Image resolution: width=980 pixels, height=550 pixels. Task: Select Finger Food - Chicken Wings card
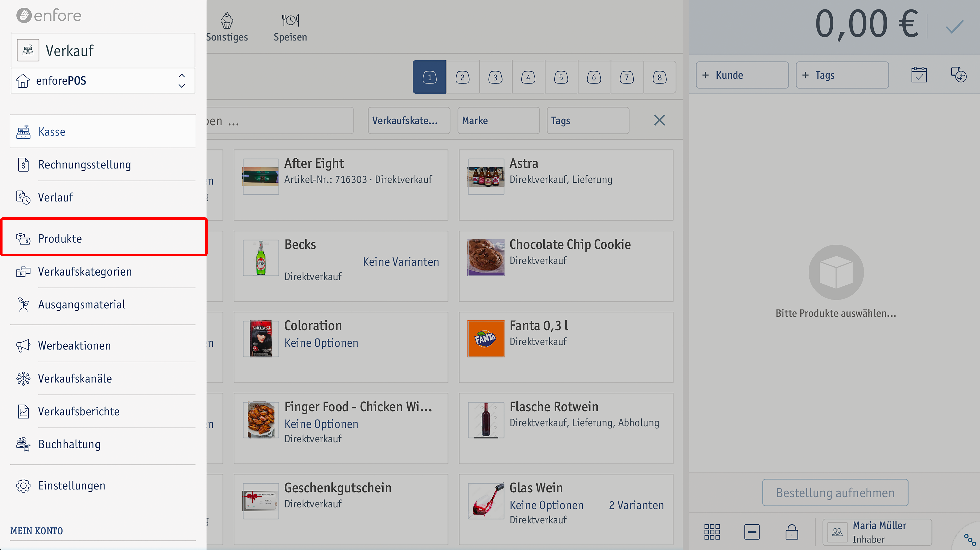pos(341,428)
